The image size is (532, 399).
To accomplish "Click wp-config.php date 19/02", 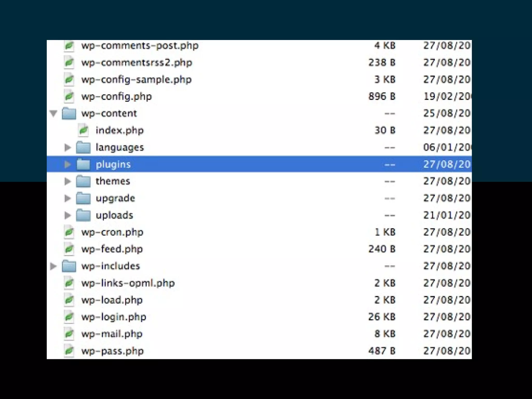I will [447, 96].
